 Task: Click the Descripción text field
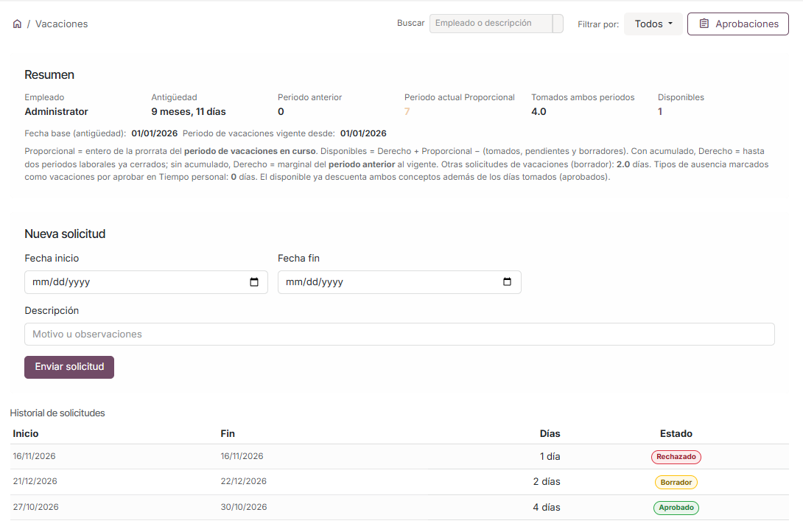(x=399, y=335)
